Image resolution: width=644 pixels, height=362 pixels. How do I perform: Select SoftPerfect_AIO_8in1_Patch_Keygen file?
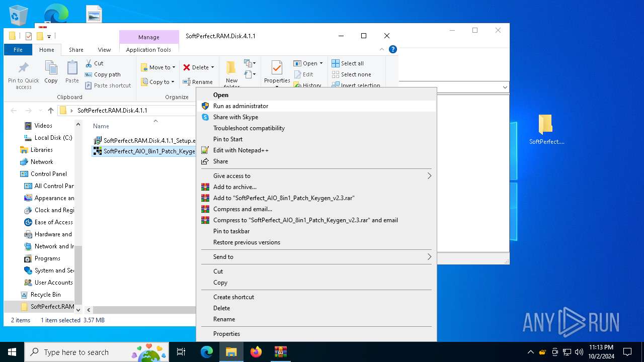pyautogui.click(x=144, y=151)
